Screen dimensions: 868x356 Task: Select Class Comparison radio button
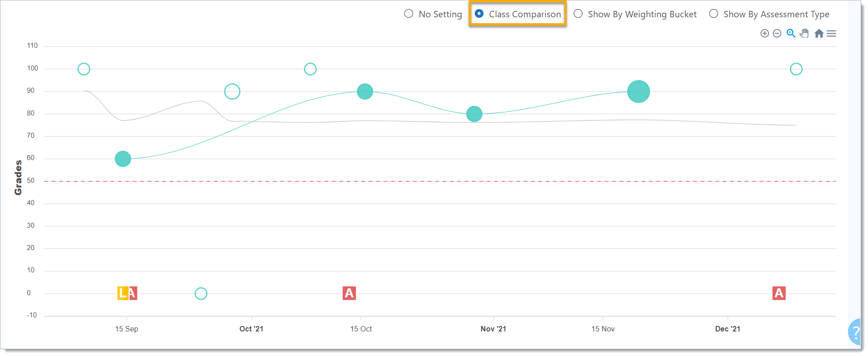click(x=479, y=14)
